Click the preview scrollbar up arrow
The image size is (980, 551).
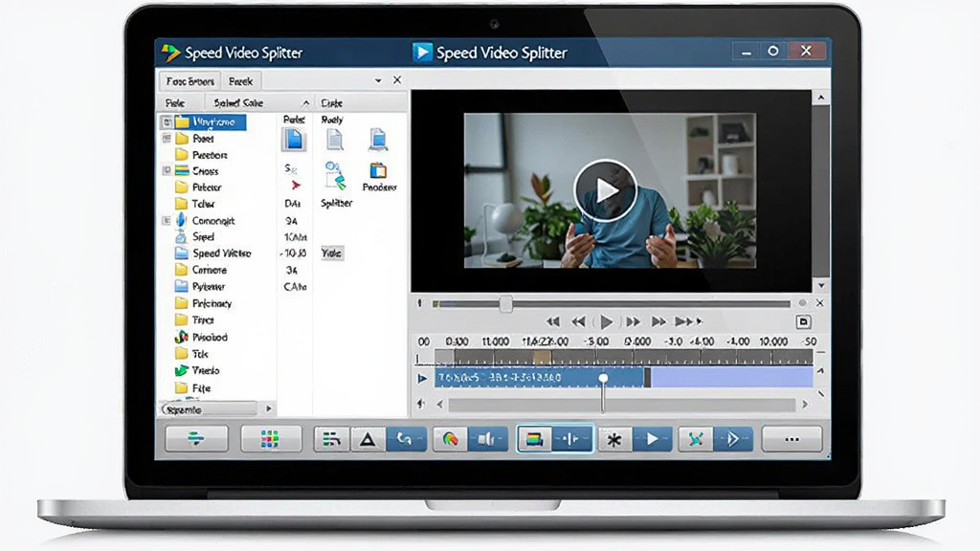820,98
